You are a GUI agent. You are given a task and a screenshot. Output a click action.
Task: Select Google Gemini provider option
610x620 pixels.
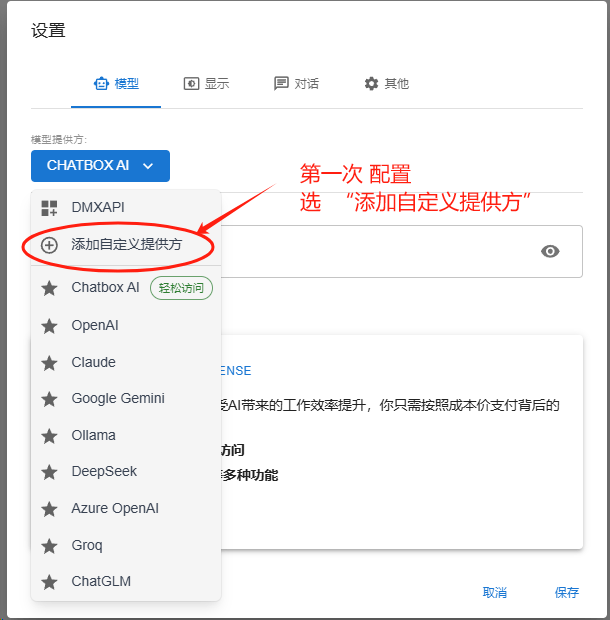coord(126,399)
